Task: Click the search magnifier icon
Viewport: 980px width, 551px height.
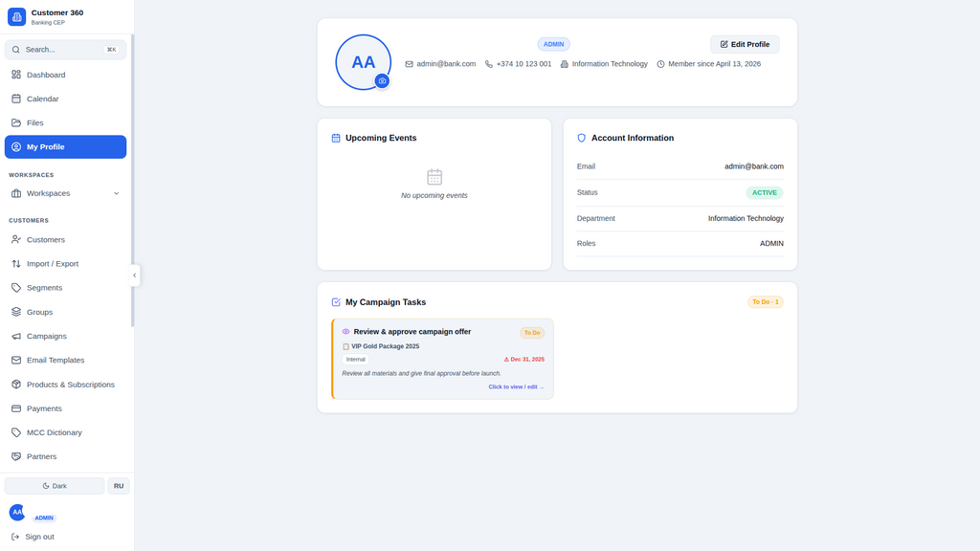Action: pyautogui.click(x=16, y=50)
